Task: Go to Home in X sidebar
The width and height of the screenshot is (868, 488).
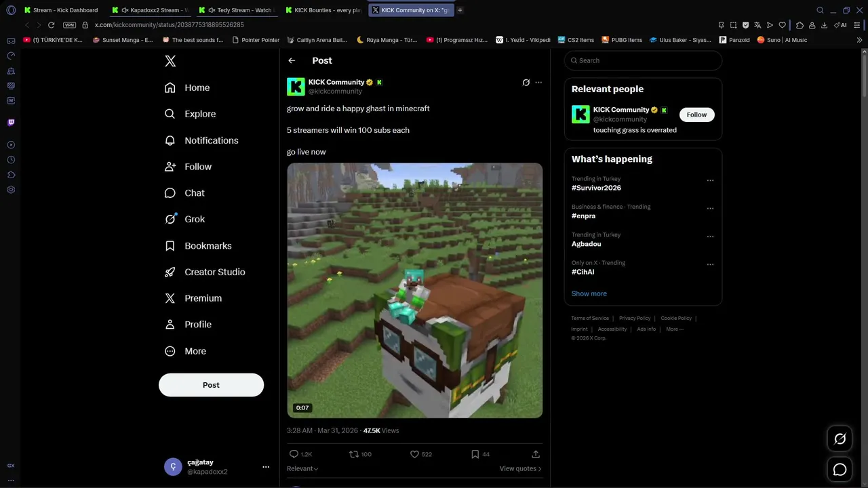Action: (x=187, y=87)
